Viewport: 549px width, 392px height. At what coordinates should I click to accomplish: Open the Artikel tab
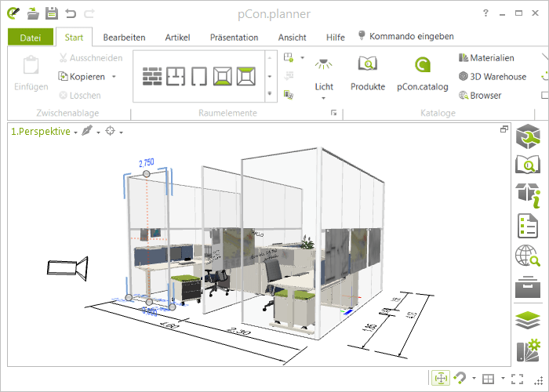click(177, 38)
